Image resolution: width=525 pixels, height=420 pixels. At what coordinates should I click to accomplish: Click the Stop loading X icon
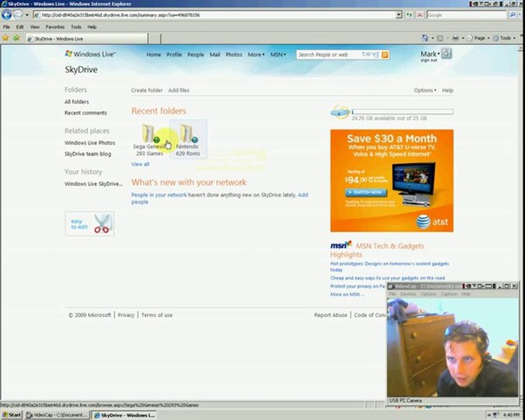419,15
